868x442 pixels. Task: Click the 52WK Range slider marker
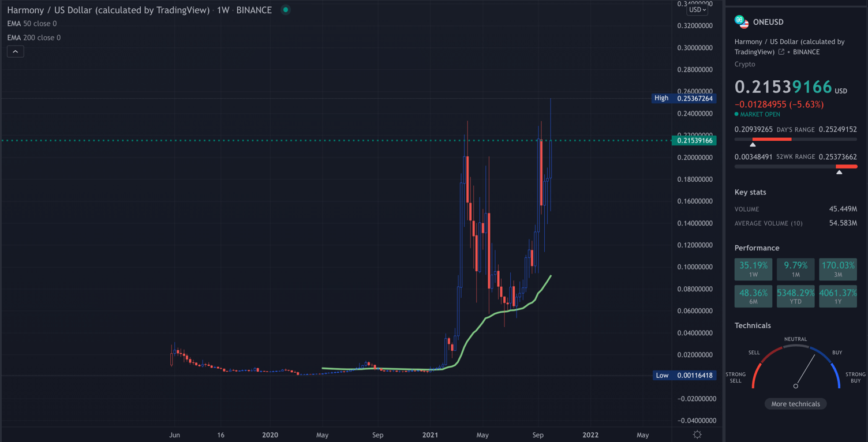coord(839,172)
